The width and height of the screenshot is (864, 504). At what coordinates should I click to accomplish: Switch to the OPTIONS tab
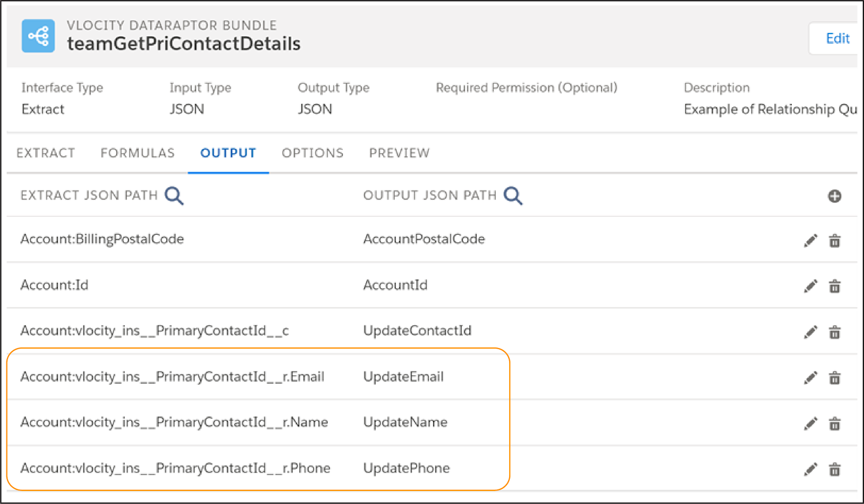[312, 153]
